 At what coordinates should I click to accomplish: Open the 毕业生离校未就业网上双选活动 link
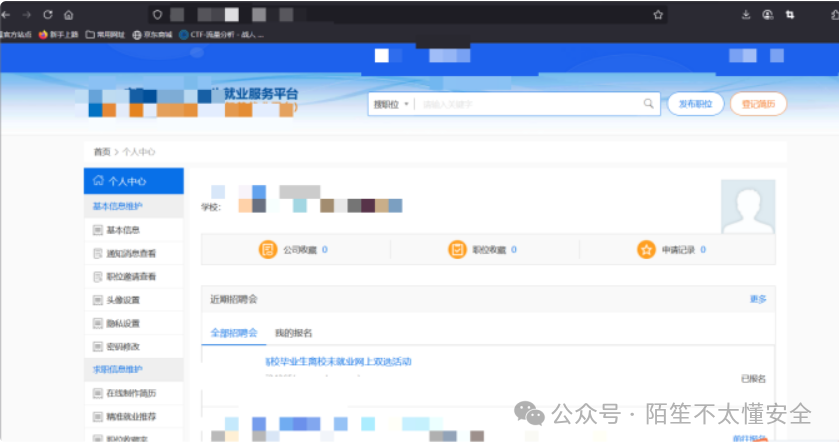[x=339, y=362]
